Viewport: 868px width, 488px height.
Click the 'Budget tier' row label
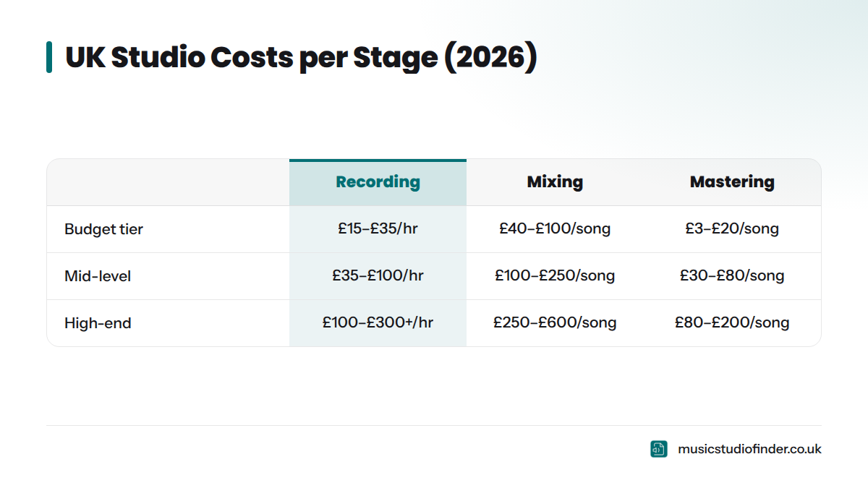click(104, 229)
